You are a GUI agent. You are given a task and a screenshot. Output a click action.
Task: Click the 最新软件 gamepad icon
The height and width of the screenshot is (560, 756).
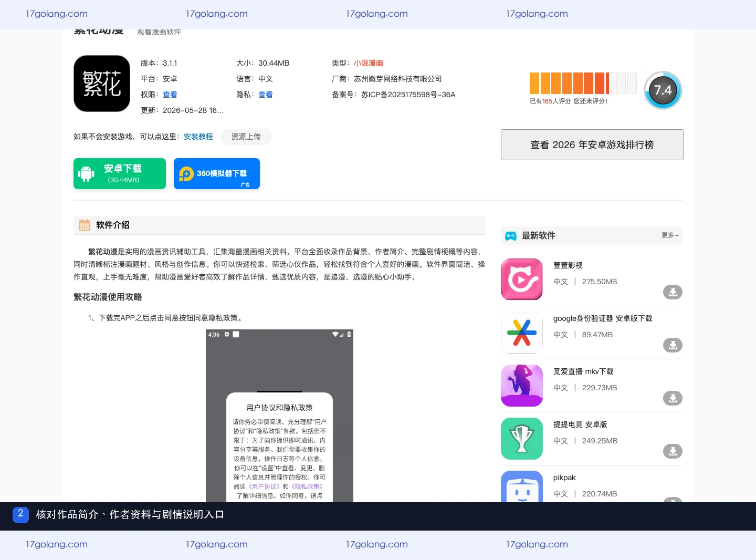tap(511, 236)
